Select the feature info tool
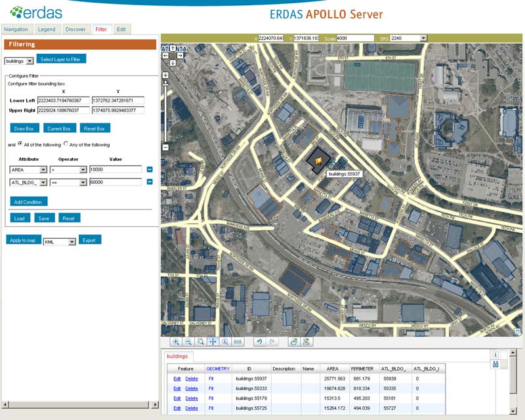The image size is (525, 420). (225, 342)
